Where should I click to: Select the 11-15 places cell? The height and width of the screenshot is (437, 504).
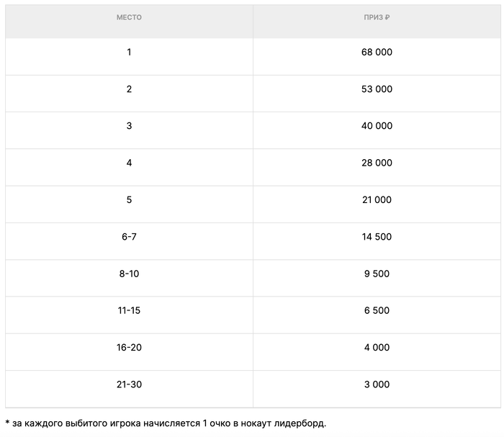click(x=129, y=310)
